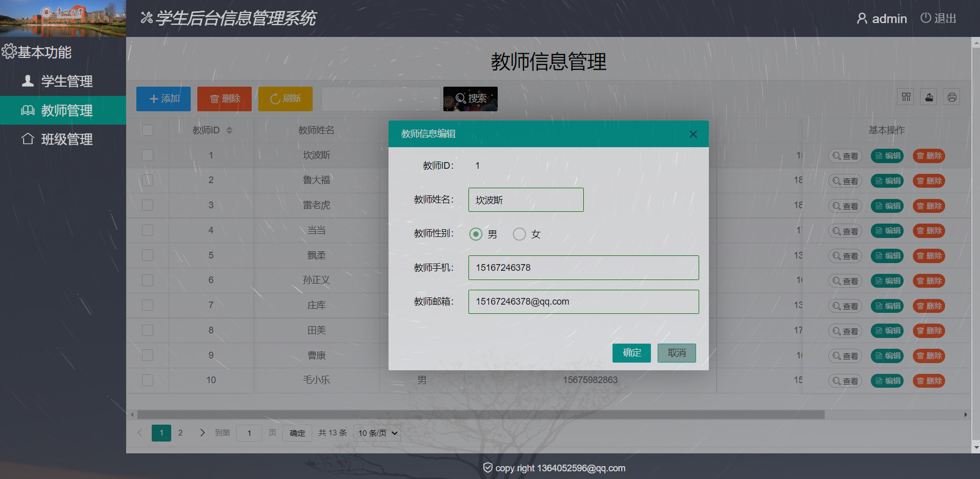
Task: Open the 10 per page dropdown
Action: tap(378, 433)
